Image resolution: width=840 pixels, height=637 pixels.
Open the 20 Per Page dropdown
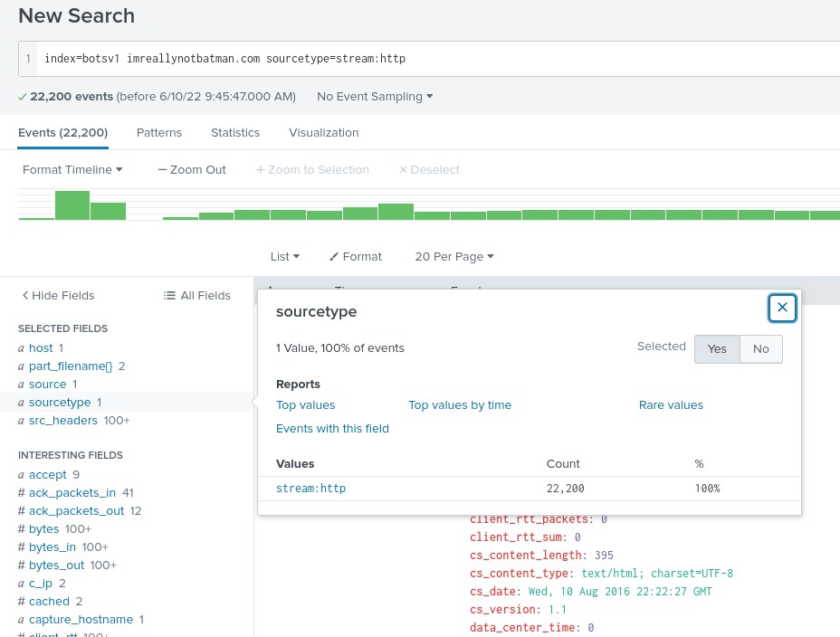click(x=453, y=257)
